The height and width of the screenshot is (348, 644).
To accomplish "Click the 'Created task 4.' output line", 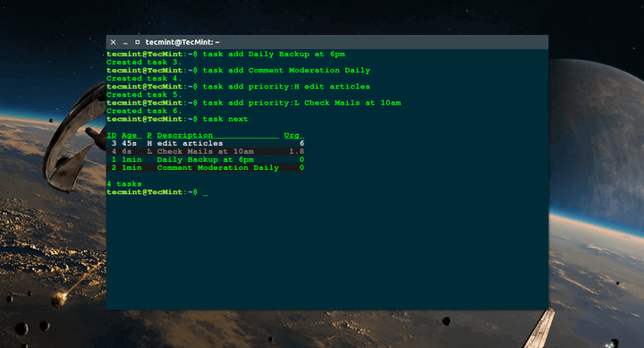I will coord(144,79).
